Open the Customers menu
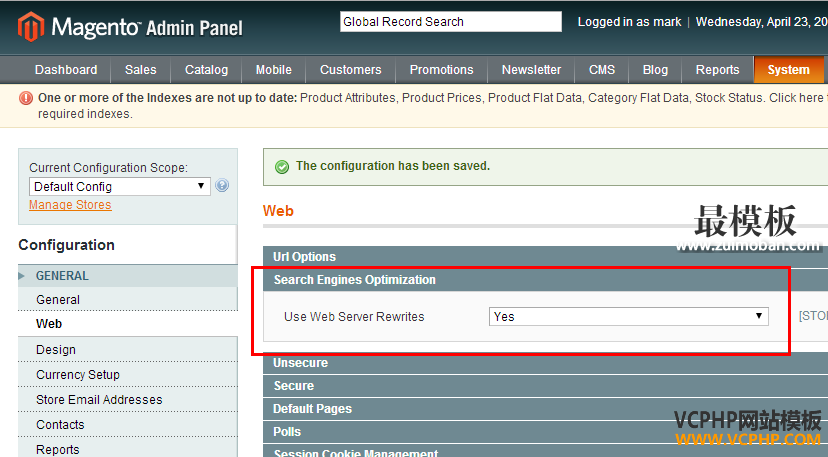This screenshot has width=828, height=457. pos(351,70)
